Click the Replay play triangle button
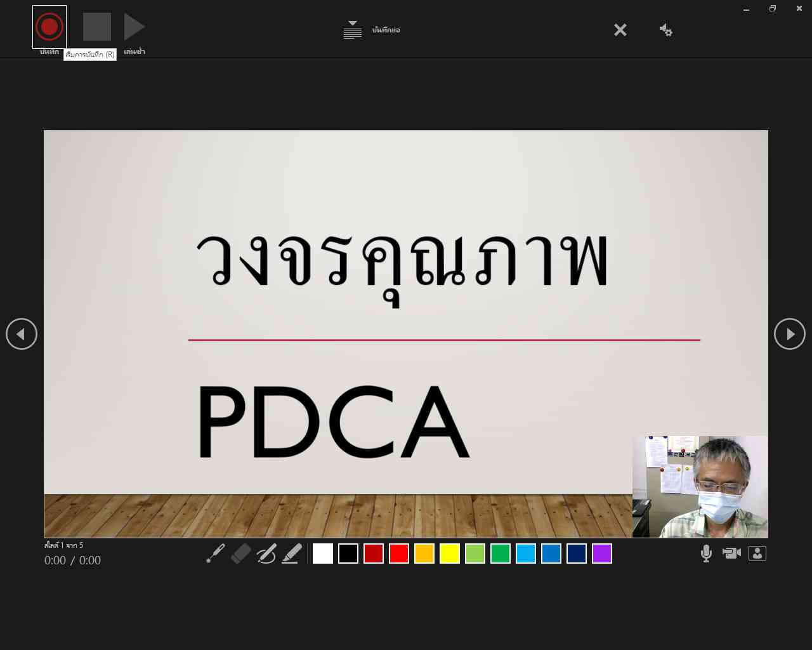The height and width of the screenshot is (650, 812). [134, 27]
